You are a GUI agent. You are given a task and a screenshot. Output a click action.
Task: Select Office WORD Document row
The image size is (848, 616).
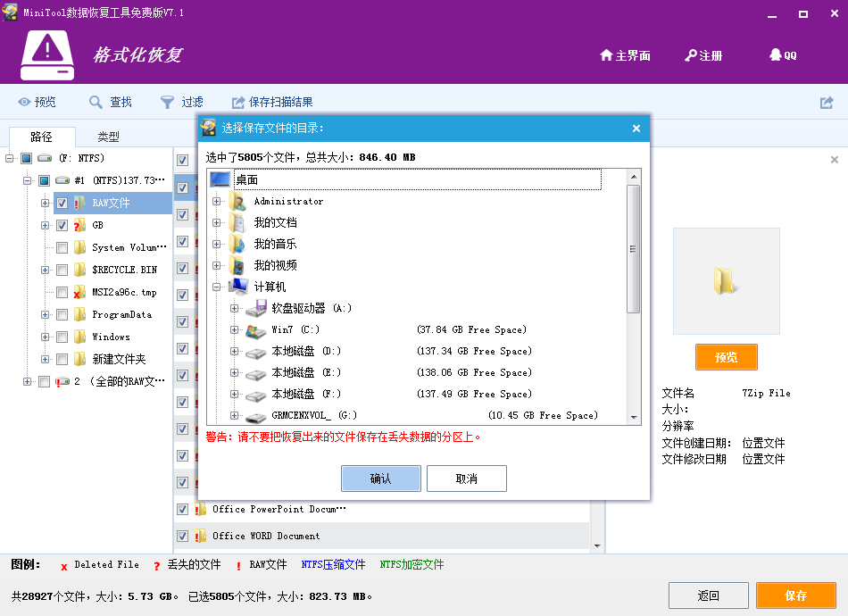(x=381, y=536)
